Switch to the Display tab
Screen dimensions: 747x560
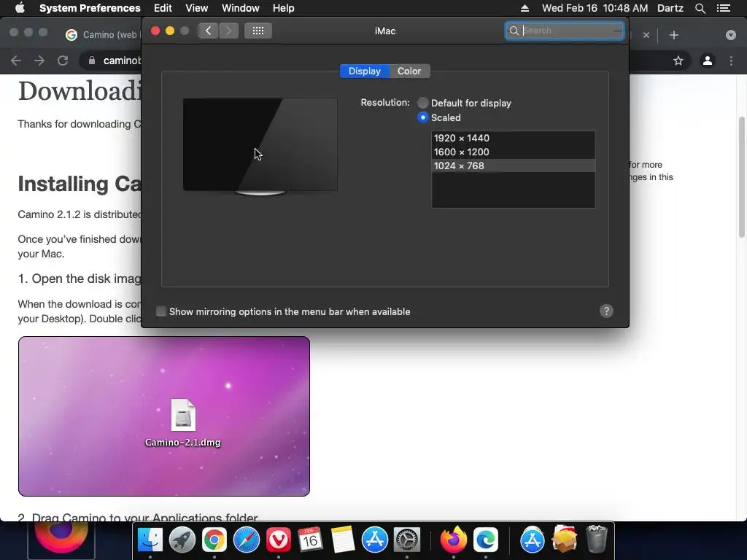tap(365, 71)
